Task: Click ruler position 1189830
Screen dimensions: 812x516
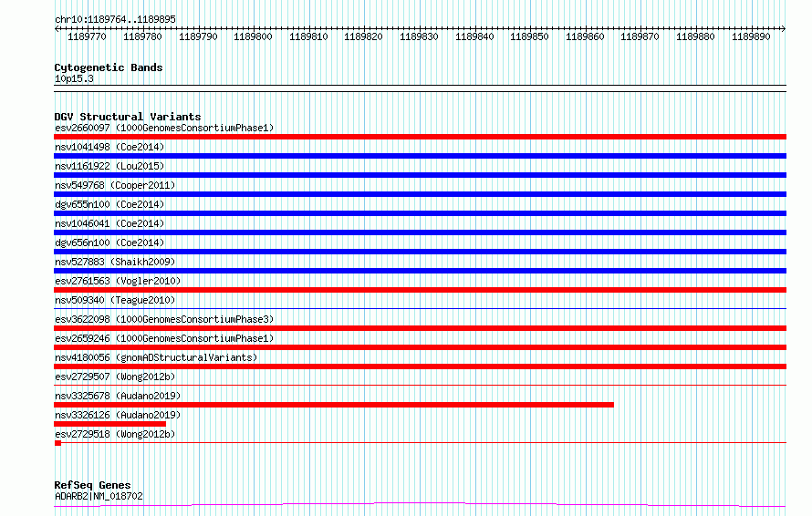Action: pos(419,36)
